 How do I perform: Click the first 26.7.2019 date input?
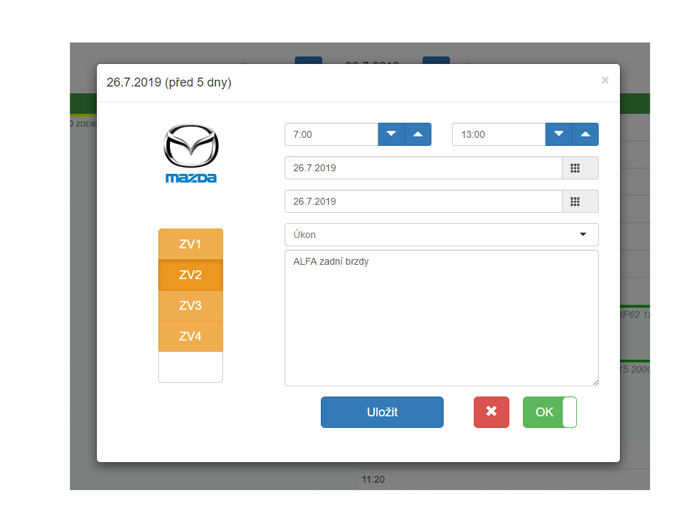[x=423, y=168]
